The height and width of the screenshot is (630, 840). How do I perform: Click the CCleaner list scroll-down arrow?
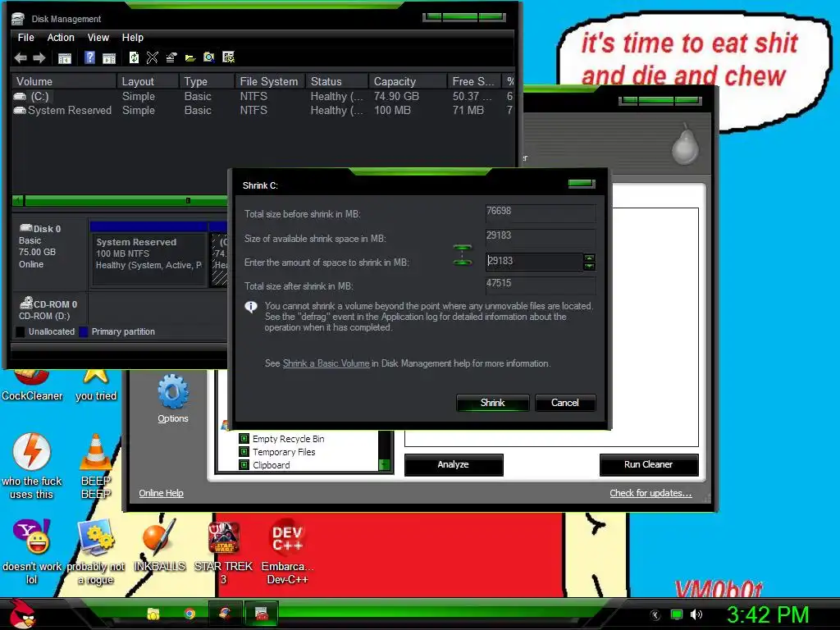[x=384, y=464]
